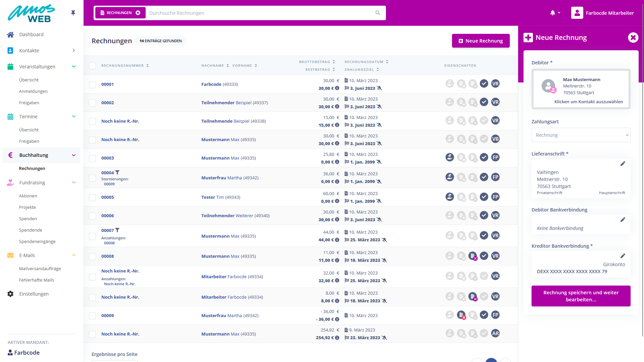
Task: Click the paid hand-coin icon in row 00005
Action: [x=450, y=197]
